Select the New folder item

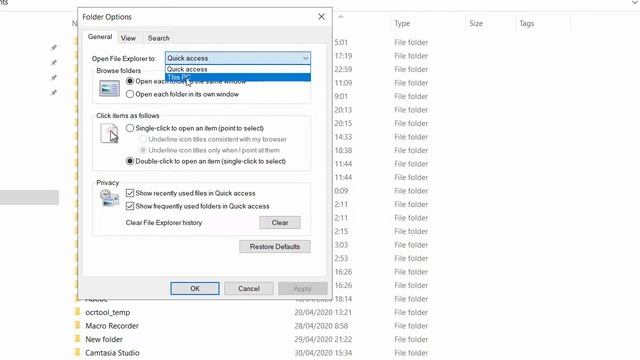(104, 339)
